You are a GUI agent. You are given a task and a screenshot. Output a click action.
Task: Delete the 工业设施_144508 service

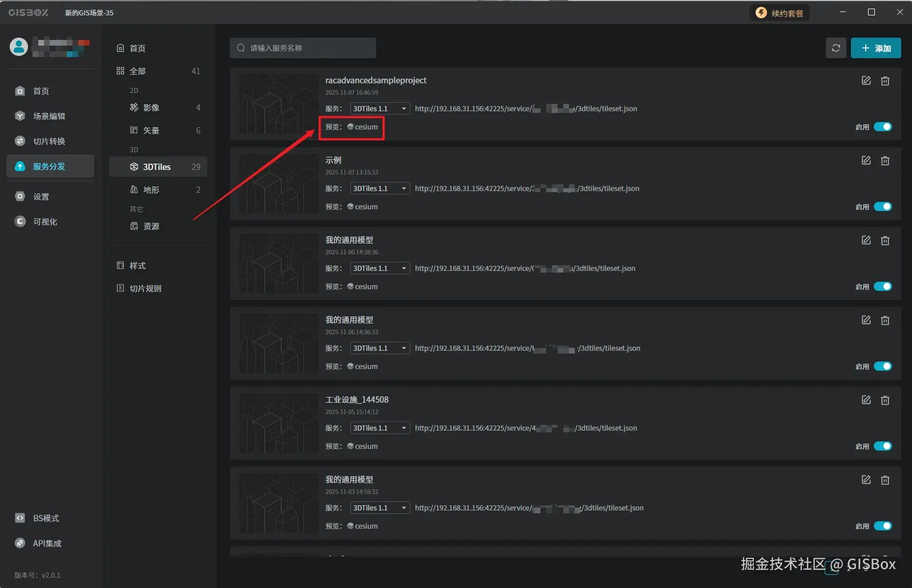pos(885,400)
